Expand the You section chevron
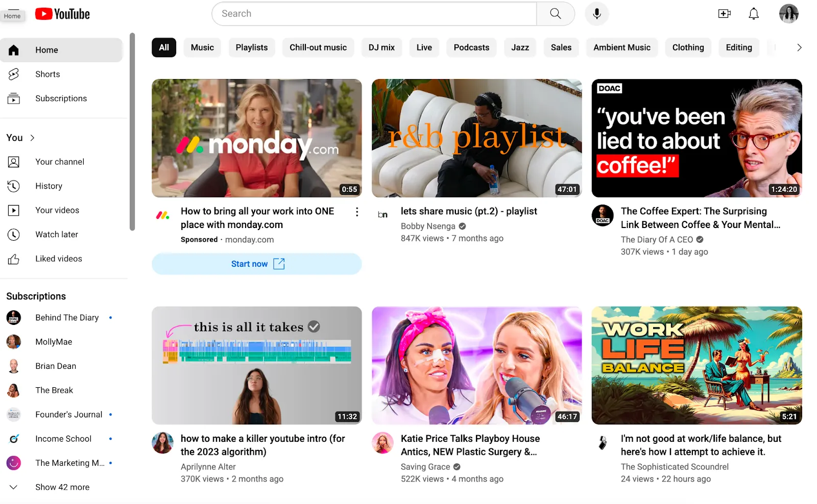Viewport: 817px width, 504px height. click(x=33, y=138)
